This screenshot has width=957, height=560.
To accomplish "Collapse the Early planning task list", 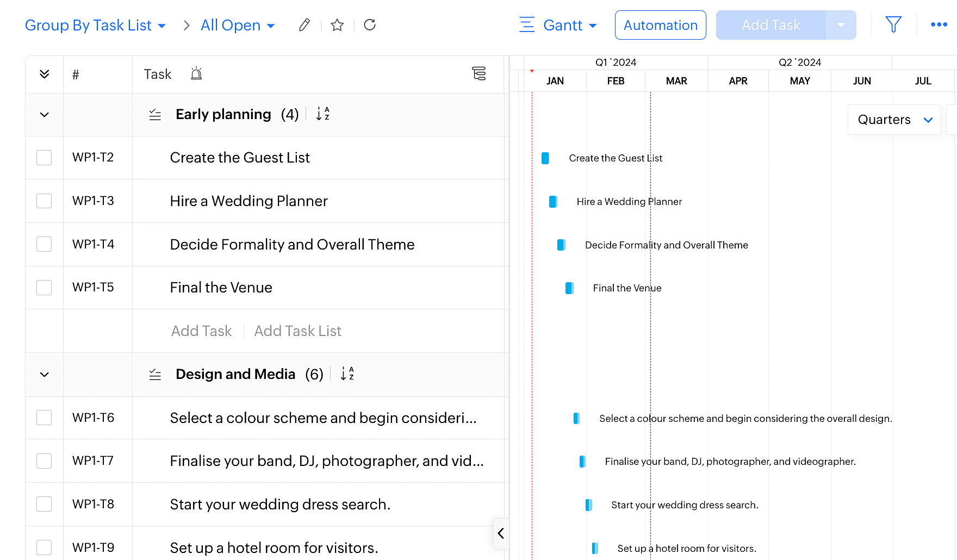I will click(45, 115).
